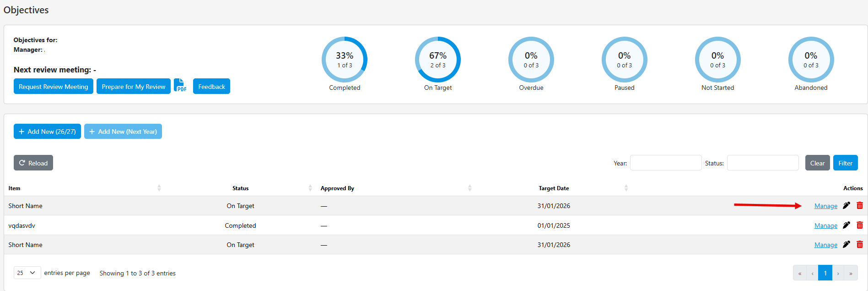Click the Not Started 0% ring
This screenshot has height=291, width=868.
[x=718, y=60]
